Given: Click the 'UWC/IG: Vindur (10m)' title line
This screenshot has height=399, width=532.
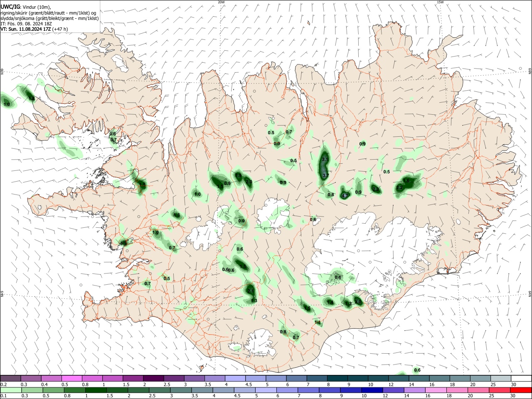Looking at the screenshot, I should [x=26, y=7].
